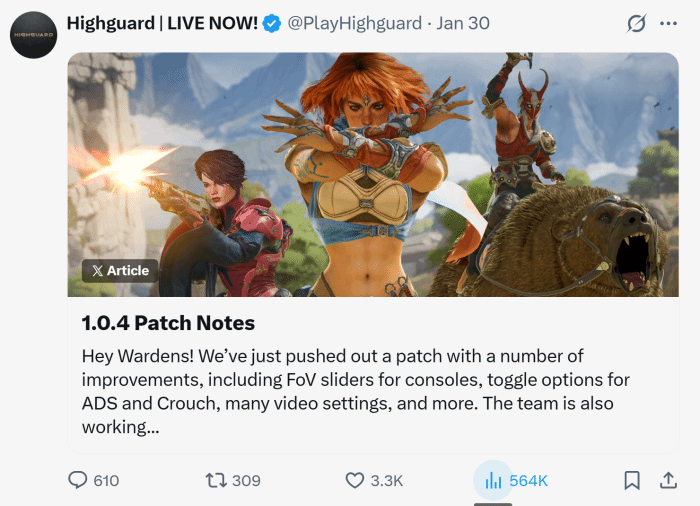The image size is (700, 506).
Task: Click the reply speech bubble icon
Action: [78, 481]
